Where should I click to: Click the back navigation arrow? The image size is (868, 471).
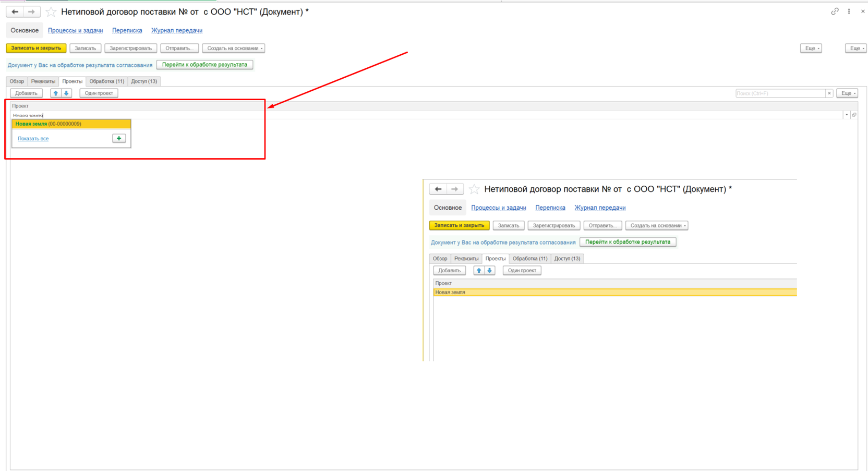[x=15, y=11]
